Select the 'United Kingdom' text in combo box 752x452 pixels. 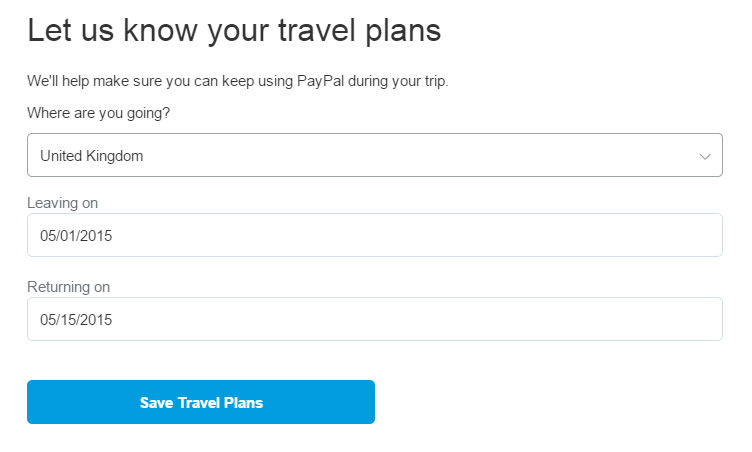[92, 156]
